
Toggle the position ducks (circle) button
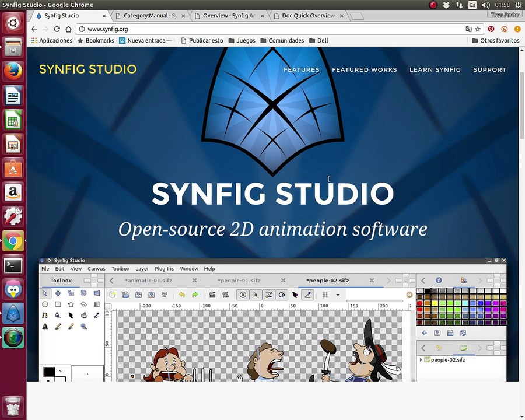pyautogui.click(x=243, y=295)
